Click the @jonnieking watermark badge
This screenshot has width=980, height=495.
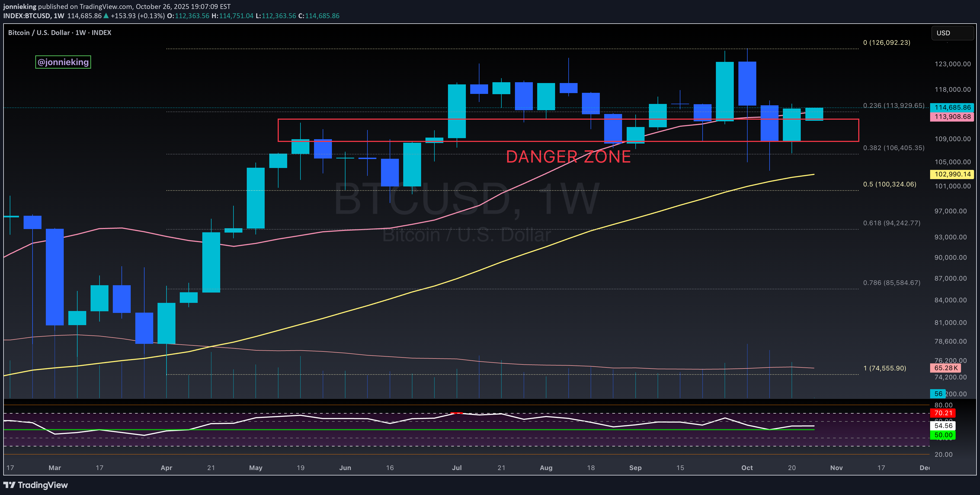click(62, 62)
